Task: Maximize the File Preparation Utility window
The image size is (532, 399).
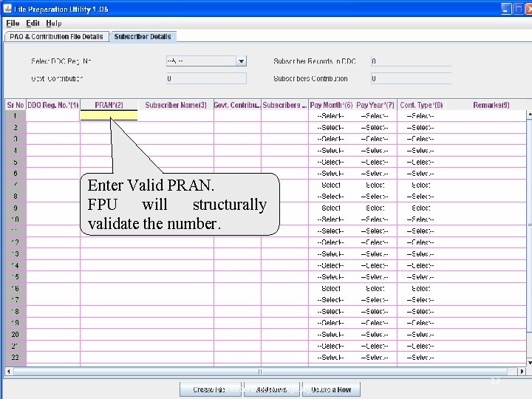Action: (519, 9)
